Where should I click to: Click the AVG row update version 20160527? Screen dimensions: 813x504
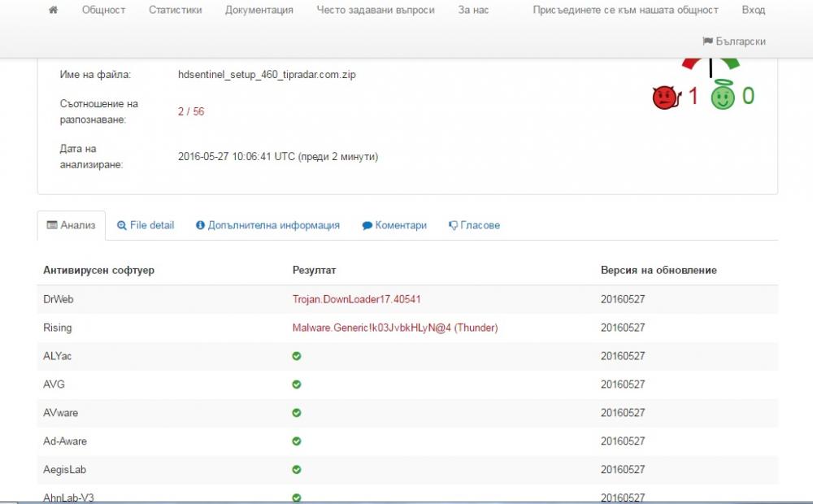point(623,385)
